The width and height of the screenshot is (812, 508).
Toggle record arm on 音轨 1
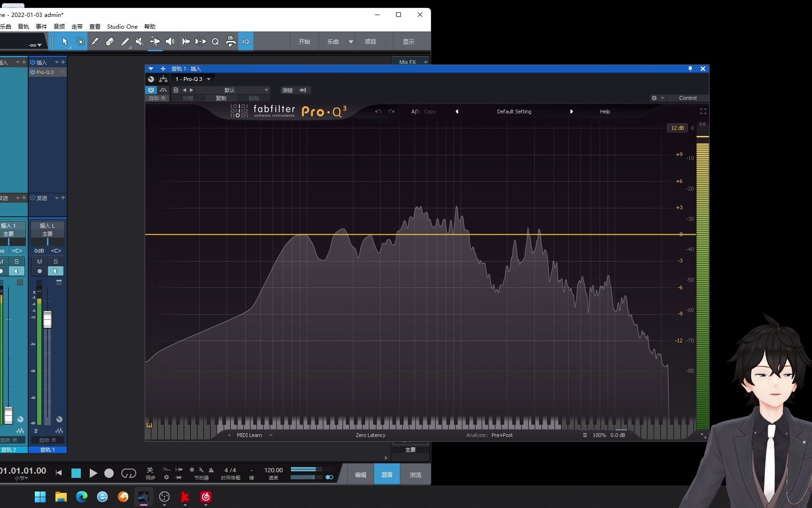(x=39, y=271)
